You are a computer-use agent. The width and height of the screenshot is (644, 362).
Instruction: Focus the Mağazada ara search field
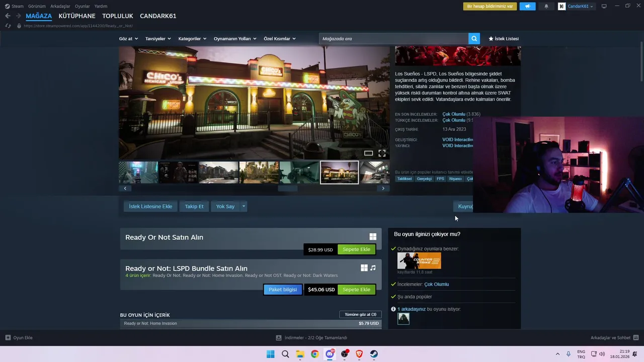tap(393, 39)
